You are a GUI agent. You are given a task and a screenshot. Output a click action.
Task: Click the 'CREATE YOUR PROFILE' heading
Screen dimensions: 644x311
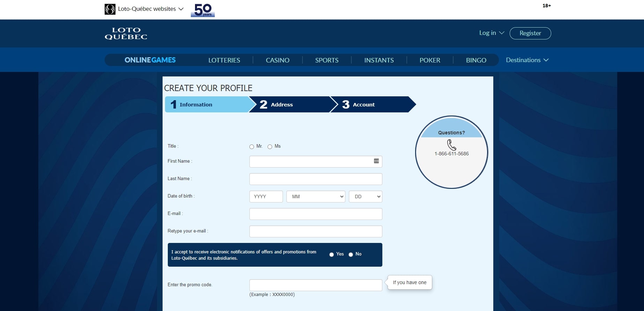208,88
